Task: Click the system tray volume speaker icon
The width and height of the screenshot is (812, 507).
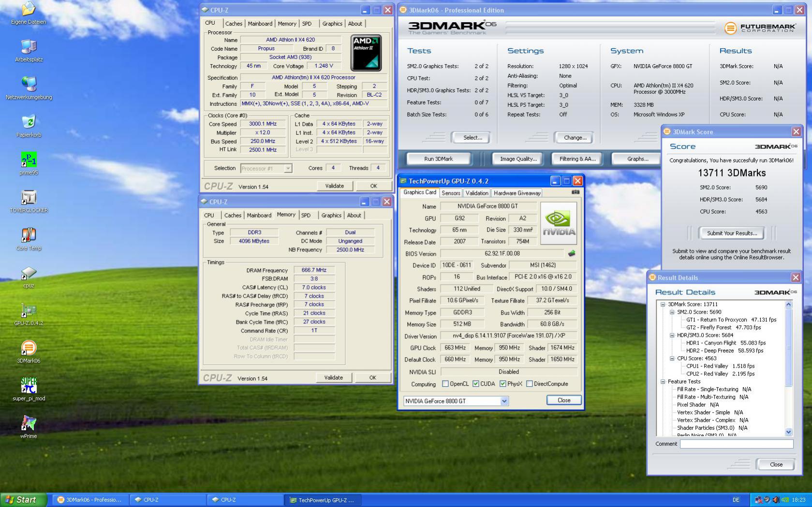Action: click(x=775, y=500)
